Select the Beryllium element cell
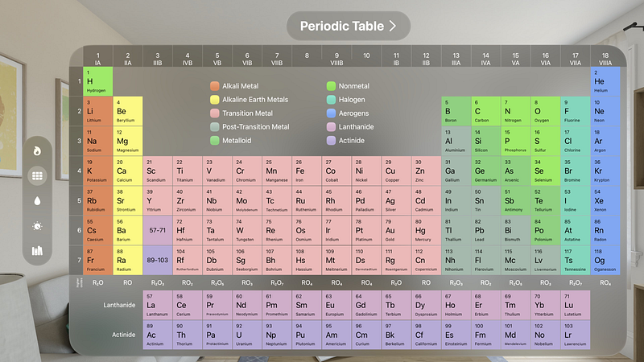 point(128,111)
